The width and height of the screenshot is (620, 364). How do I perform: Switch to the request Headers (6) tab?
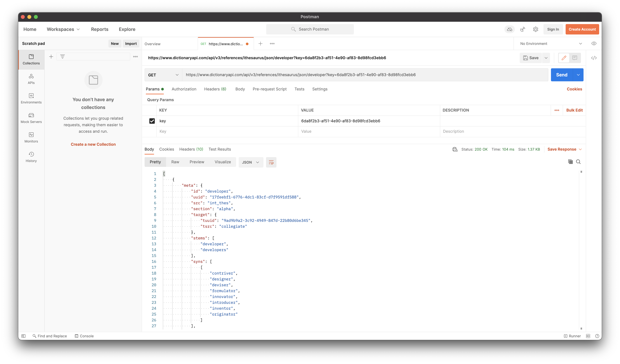pyautogui.click(x=215, y=89)
